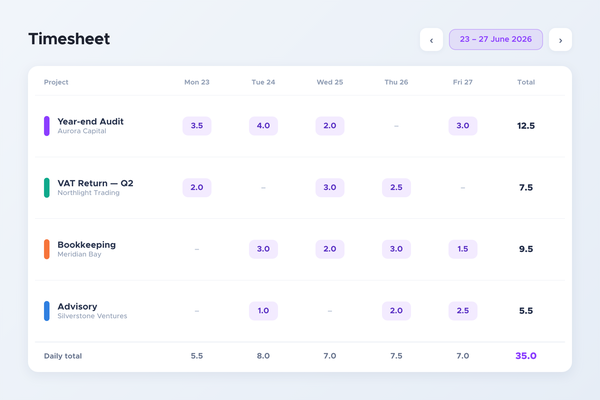Click the Thu 26 column header
This screenshot has height=400, width=600.
pos(396,82)
